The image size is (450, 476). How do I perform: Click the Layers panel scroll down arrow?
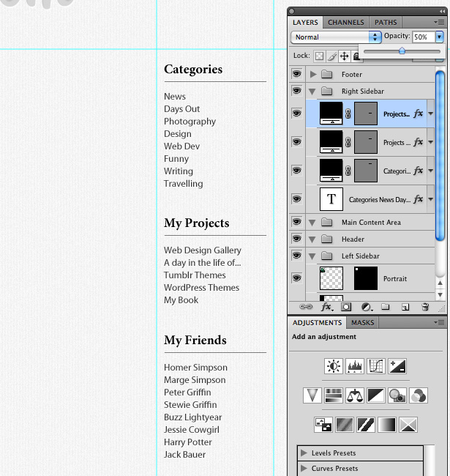click(440, 295)
